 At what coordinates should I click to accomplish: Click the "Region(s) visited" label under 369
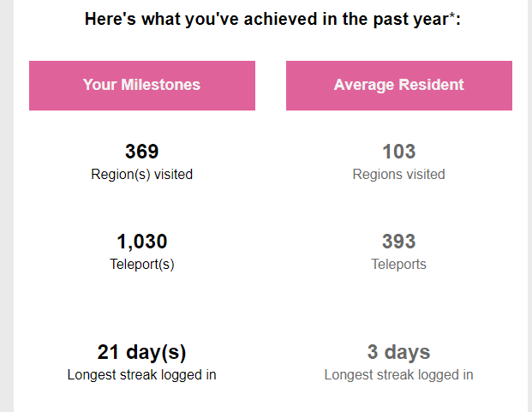[x=141, y=174]
